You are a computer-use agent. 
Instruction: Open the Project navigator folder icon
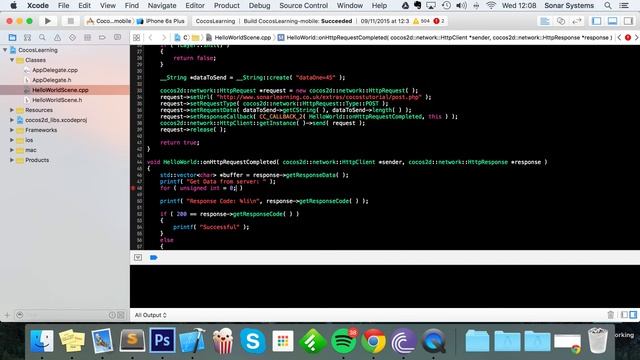[x=12, y=38]
